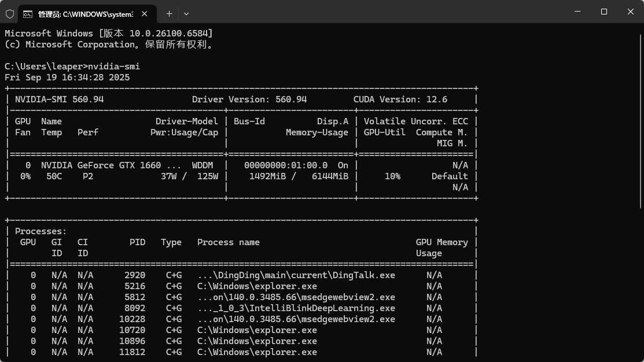Click the Command Prompt icon on the tab
The height and width of the screenshot is (362, 644).
coord(28,13)
